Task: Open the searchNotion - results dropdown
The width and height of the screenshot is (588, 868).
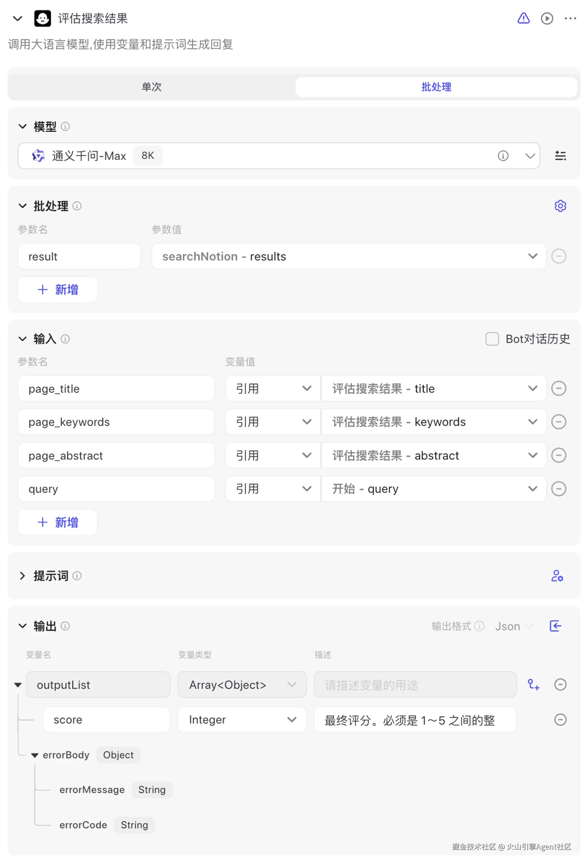Action: tap(532, 256)
